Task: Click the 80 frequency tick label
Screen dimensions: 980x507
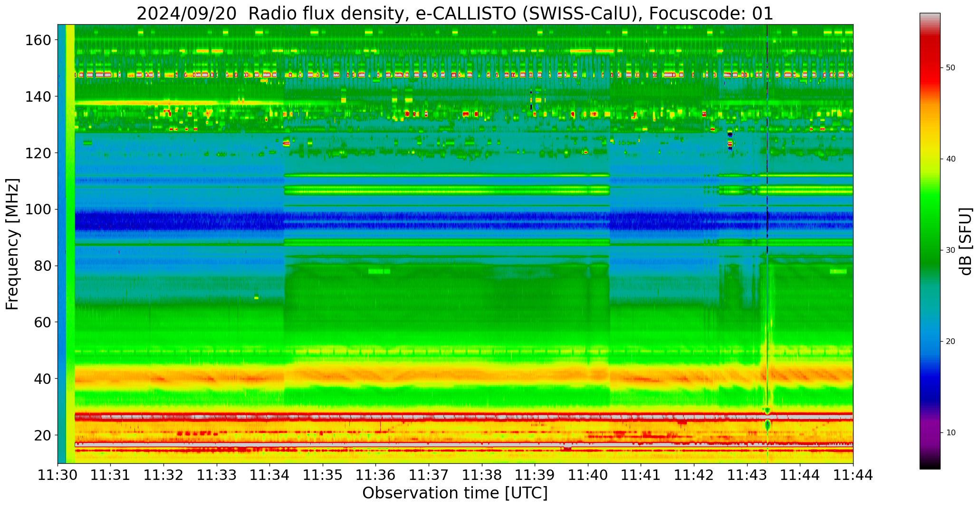Action: click(x=42, y=266)
